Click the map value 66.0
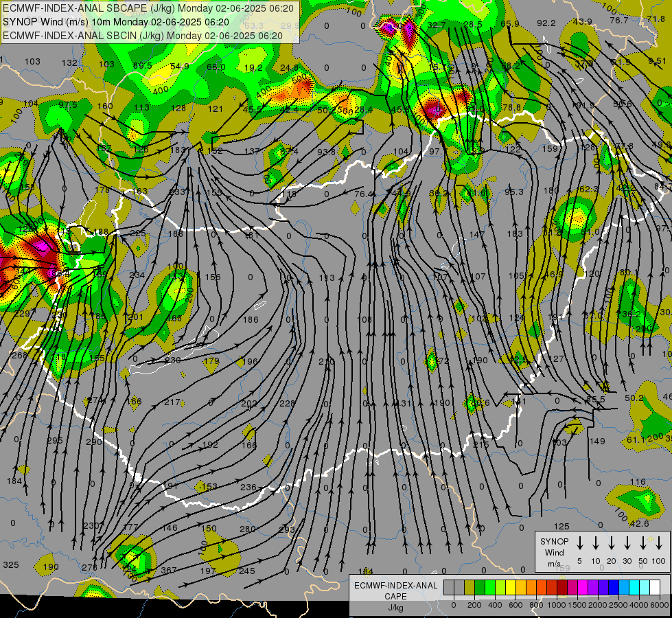This screenshot has height=618, width=672. [216, 67]
